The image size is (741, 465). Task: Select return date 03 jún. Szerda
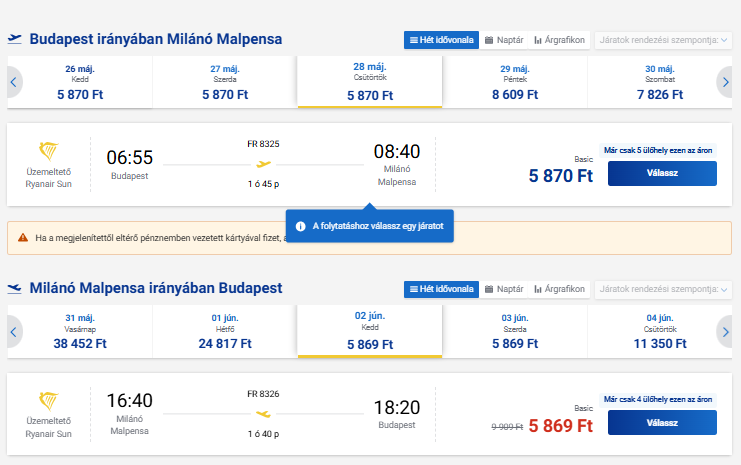(x=515, y=331)
